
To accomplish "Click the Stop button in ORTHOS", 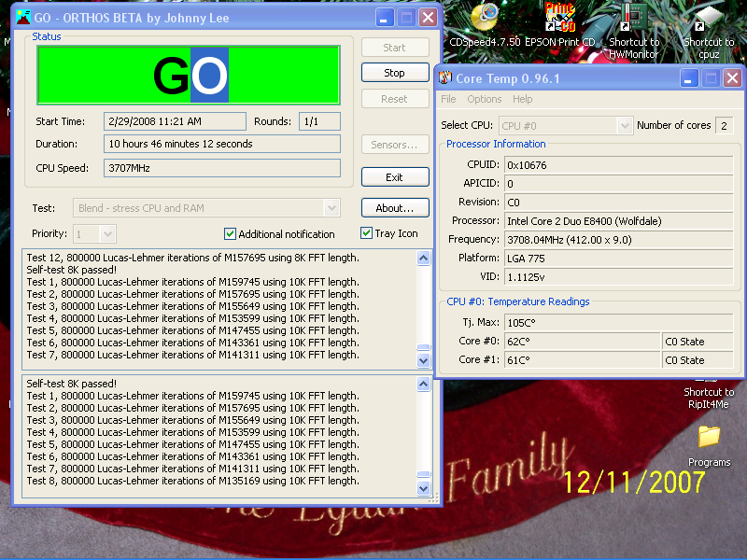I will (x=395, y=73).
